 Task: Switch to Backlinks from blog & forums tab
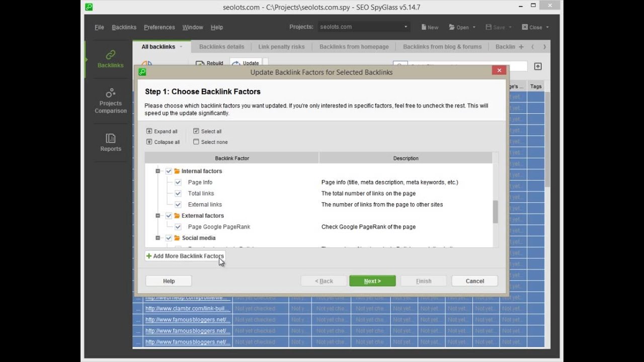(442, 47)
